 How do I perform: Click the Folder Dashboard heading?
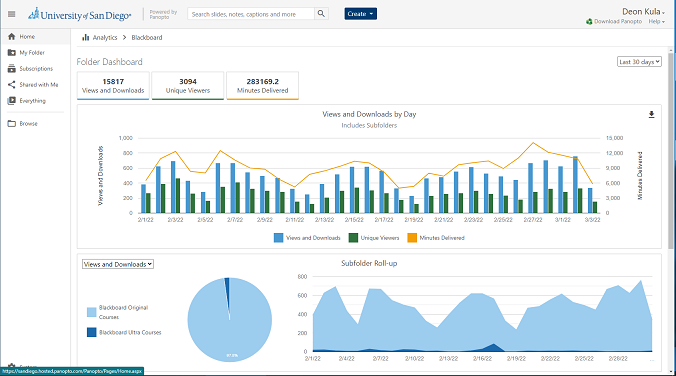pyautogui.click(x=110, y=62)
